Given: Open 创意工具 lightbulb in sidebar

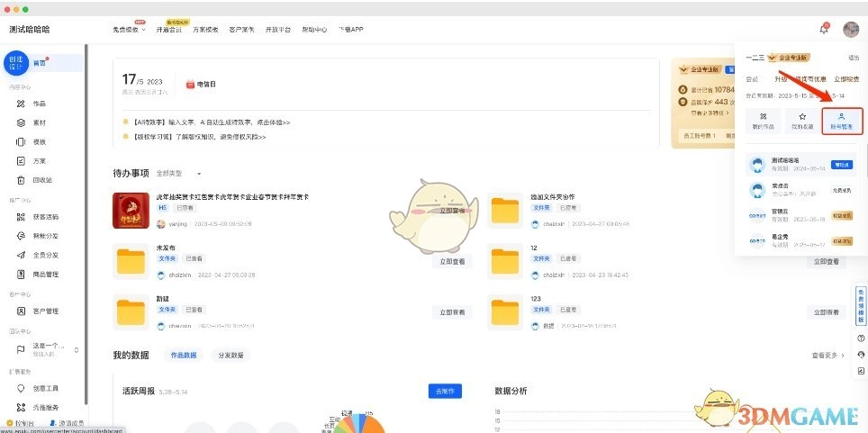Looking at the screenshot, I should click(44, 388).
